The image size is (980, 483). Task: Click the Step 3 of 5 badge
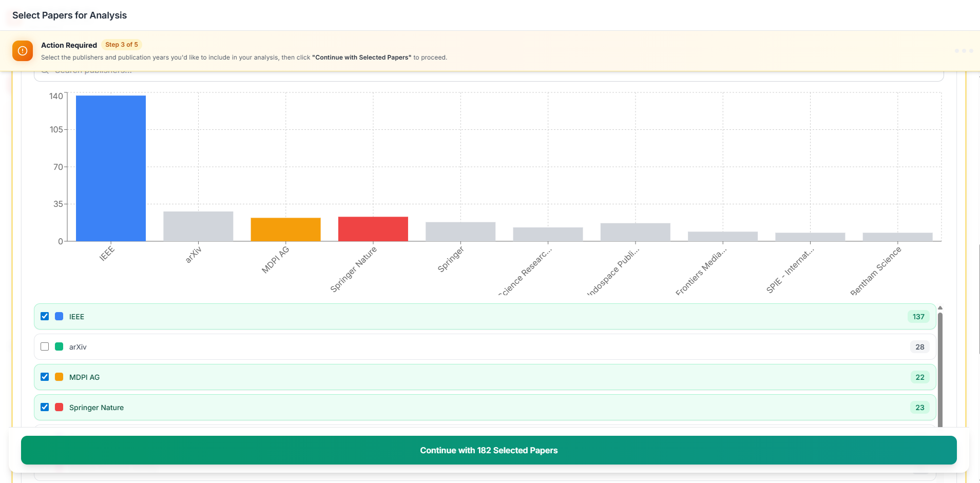coord(121,45)
